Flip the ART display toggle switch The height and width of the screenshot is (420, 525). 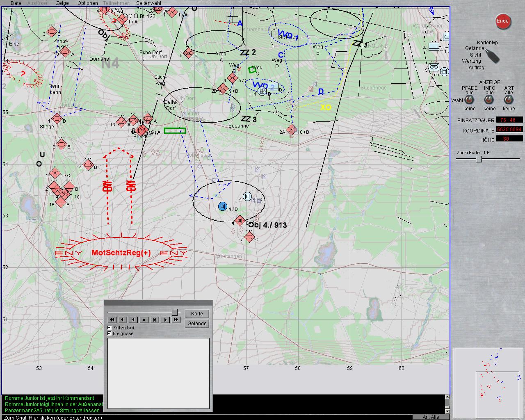point(509,100)
